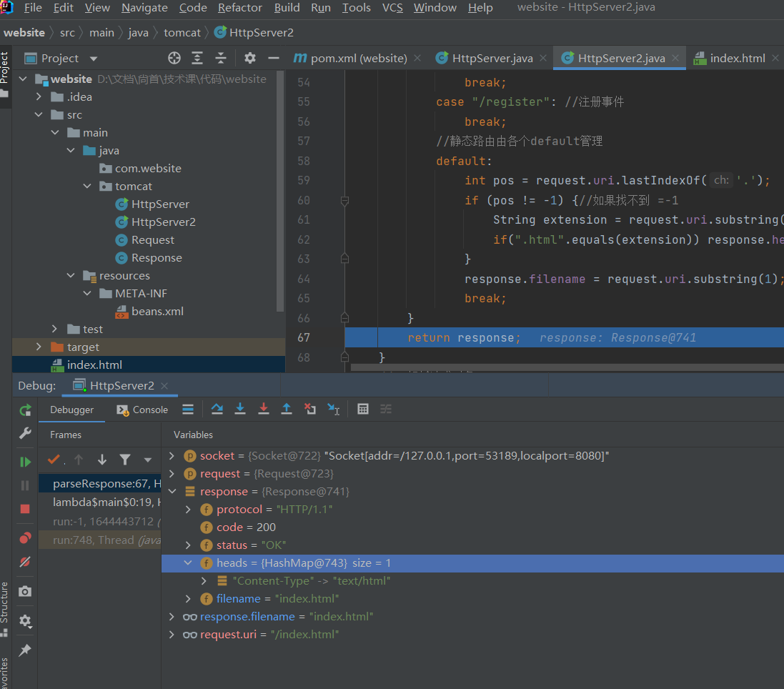Click the Resume Program green icon

pyautogui.click(x=25, y=462)
